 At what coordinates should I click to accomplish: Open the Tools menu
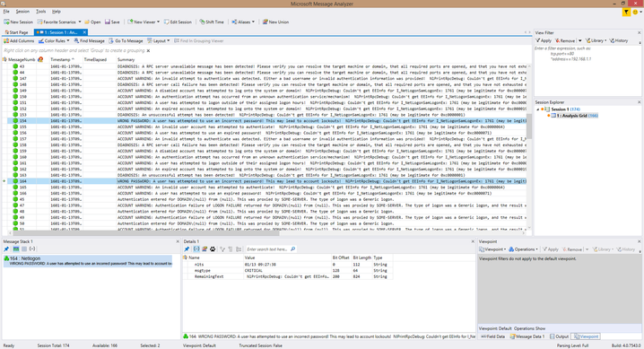[40, 12]
